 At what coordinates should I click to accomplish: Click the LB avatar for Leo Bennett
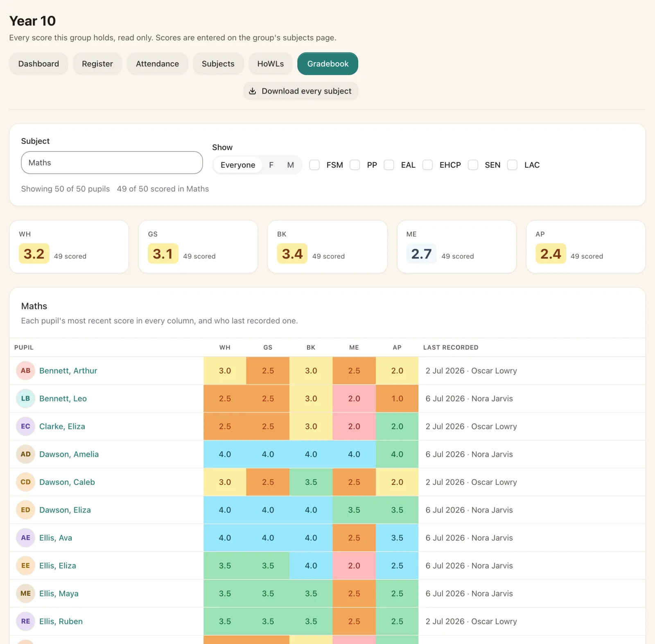coord(25,399)
